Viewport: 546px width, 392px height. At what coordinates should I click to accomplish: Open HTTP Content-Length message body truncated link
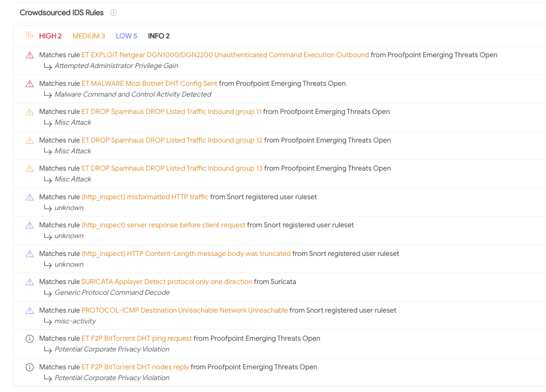pos(186,254)
